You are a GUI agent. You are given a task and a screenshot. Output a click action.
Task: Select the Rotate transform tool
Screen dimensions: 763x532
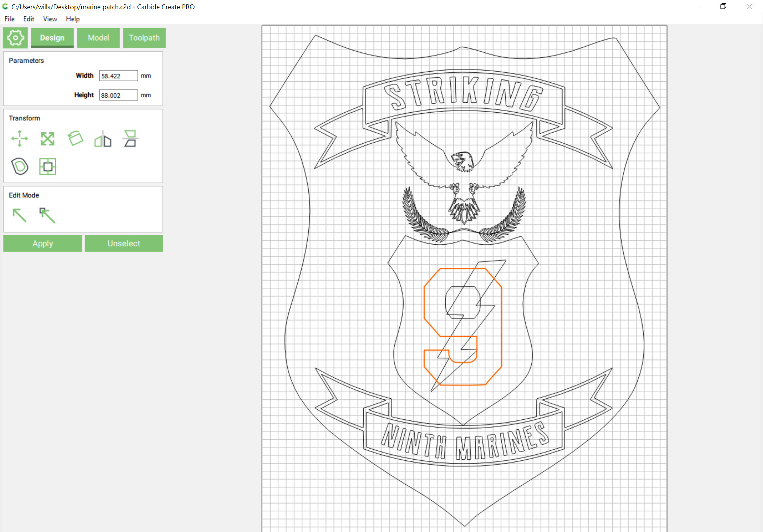coord(75,139)
